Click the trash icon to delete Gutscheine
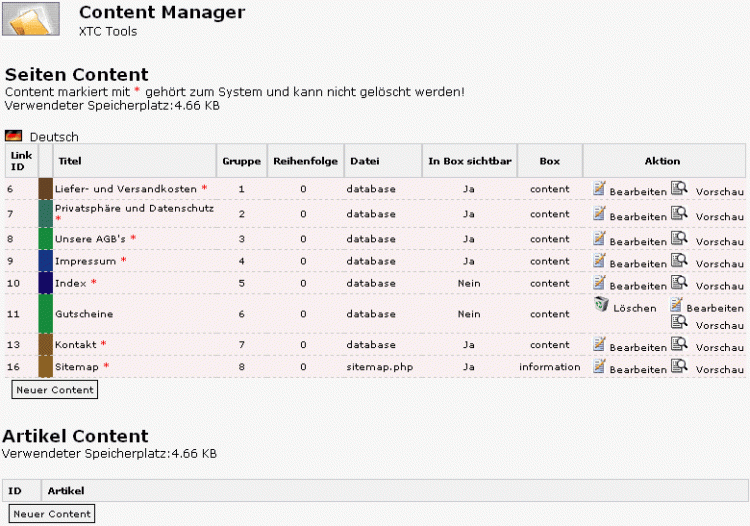The width and height of the screenshot is (750, 526). [x=601, y=305]
